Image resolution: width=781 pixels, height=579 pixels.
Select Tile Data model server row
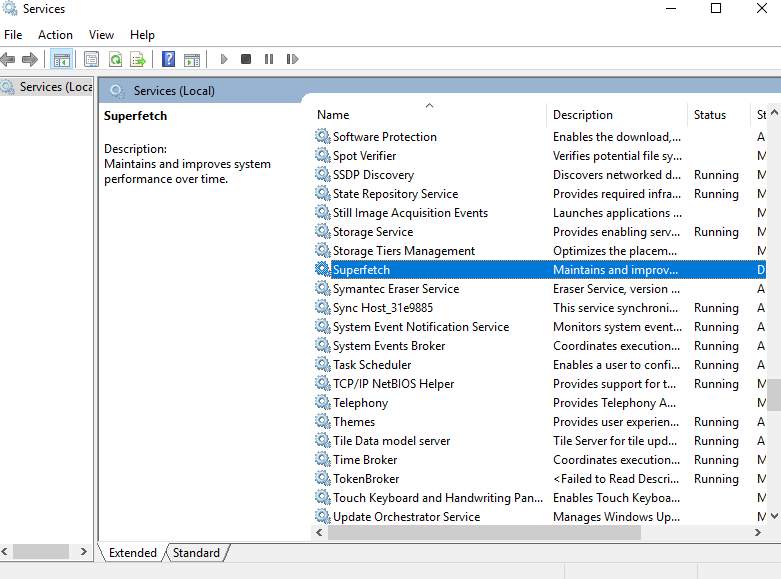click(540, 440)
